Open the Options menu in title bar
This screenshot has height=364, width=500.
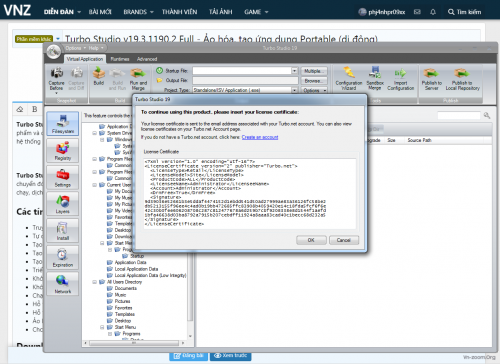(75, 48)
